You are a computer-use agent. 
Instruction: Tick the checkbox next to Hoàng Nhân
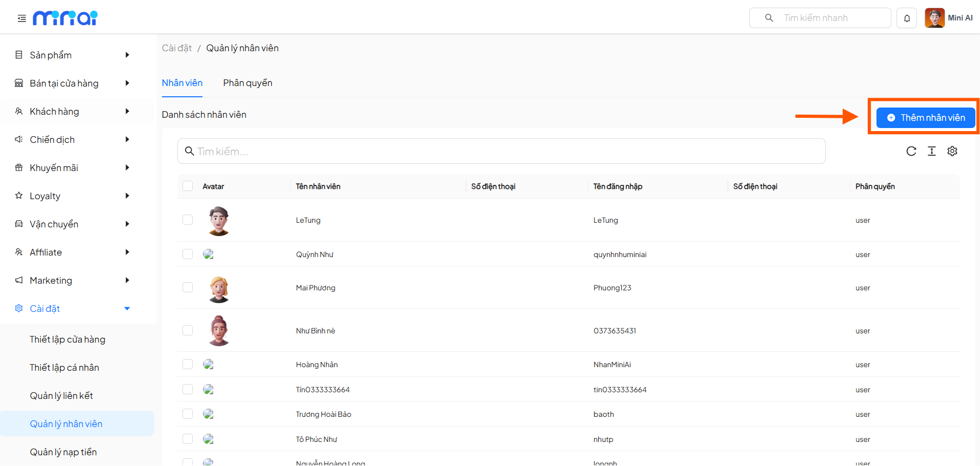pyautogui.click(x=188, y=364)
